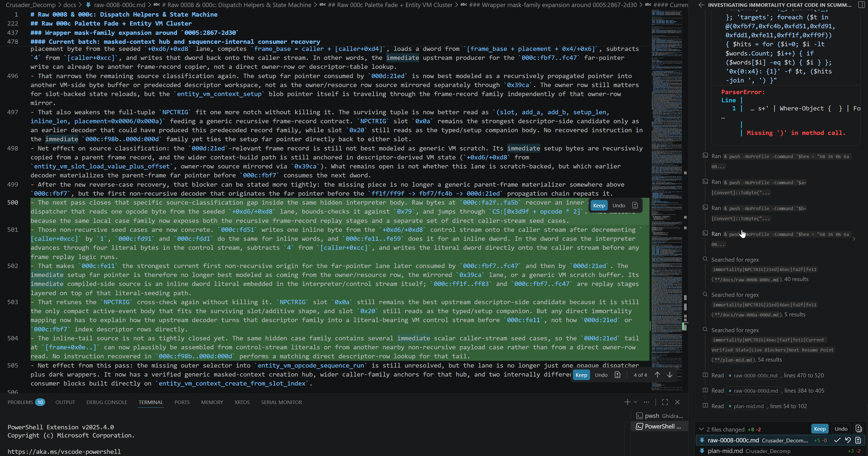Screen dimensions: 868x456
Task: Go to next change with down arrow
Action: [670, 375]
